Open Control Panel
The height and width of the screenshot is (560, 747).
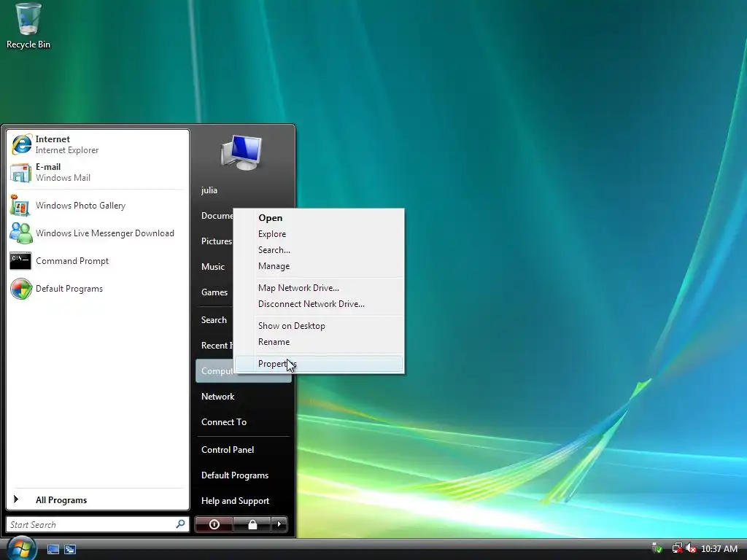pos(243,449)
